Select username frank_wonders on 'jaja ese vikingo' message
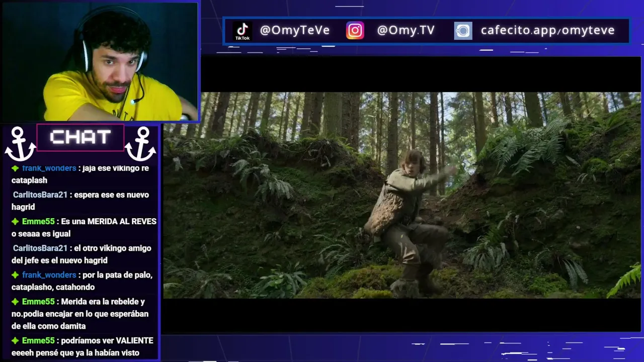644x362 pixels. coord(49,168)
